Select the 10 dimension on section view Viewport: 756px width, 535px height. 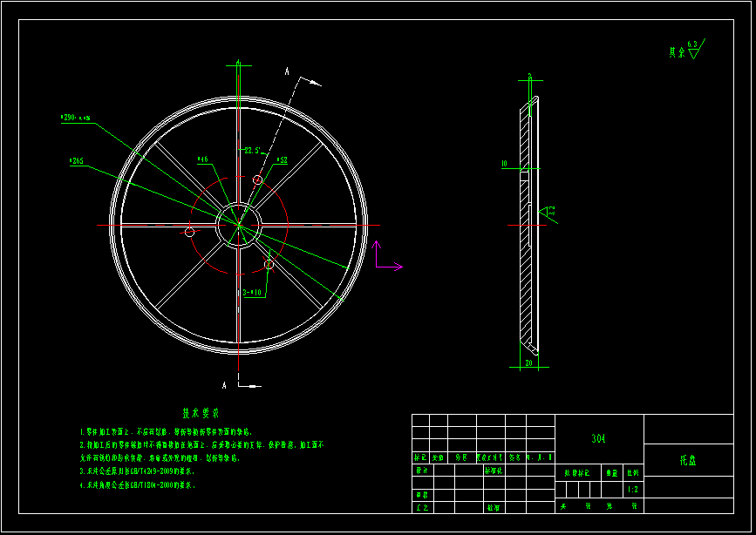click(x=504, y=164)
